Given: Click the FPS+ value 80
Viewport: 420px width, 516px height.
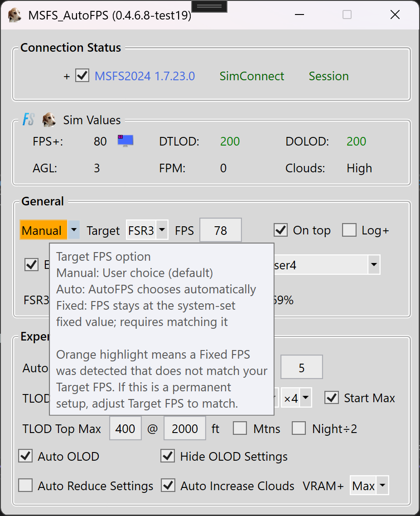Looking at the screenshot, I should tap(100, 141).
